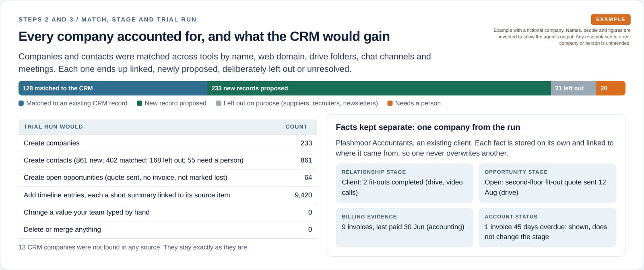Click the orange legend swatch for Needs a person
The height and width of the screenshot is (270, 644).
coord(390,103)
